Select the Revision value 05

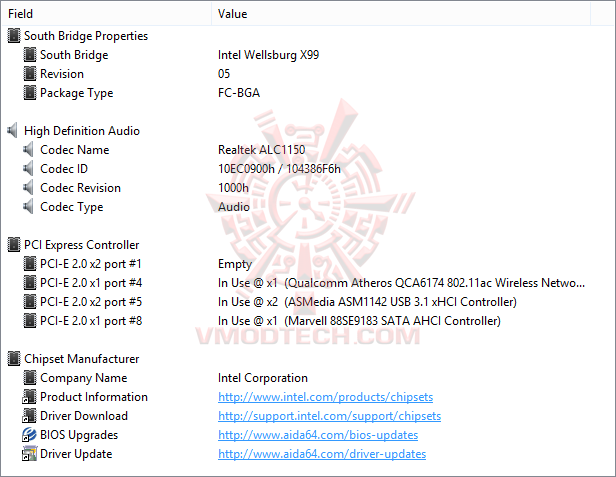pos(224,73)
